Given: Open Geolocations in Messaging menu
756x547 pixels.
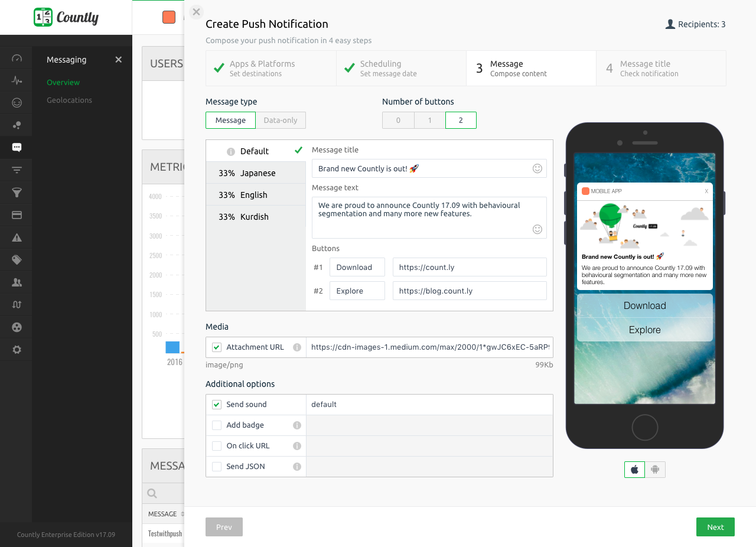Looking at the screenshot, I should [70, 100].
